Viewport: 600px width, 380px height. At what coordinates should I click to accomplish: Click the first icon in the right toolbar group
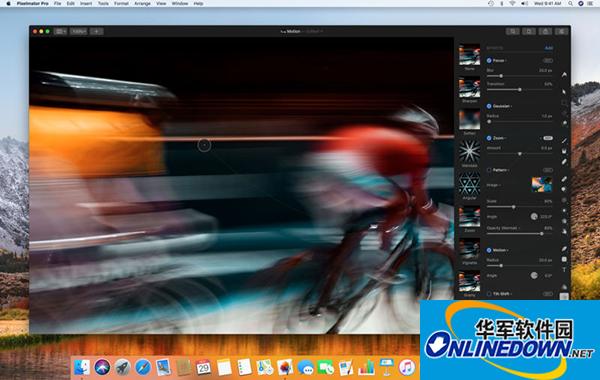513,31
